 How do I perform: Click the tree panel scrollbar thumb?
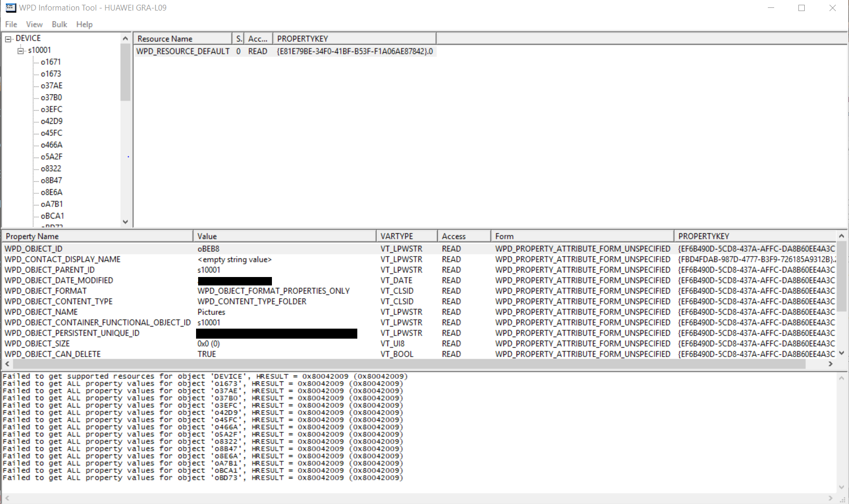125,72
